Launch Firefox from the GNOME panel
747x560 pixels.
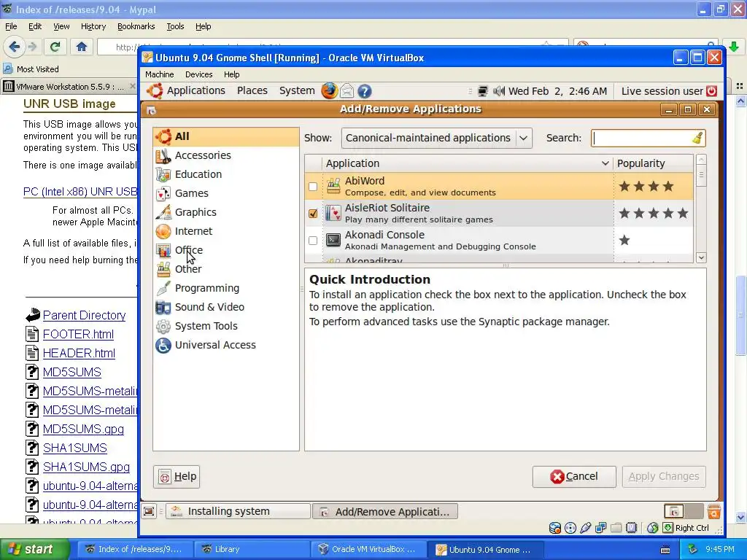click(x=329, y=91)
